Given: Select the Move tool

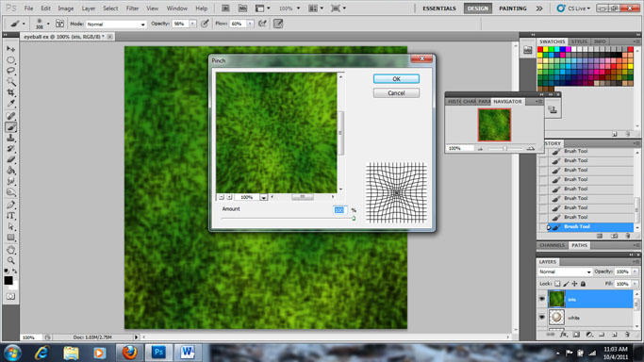Looking at the screenshot, I should [10, 49].
